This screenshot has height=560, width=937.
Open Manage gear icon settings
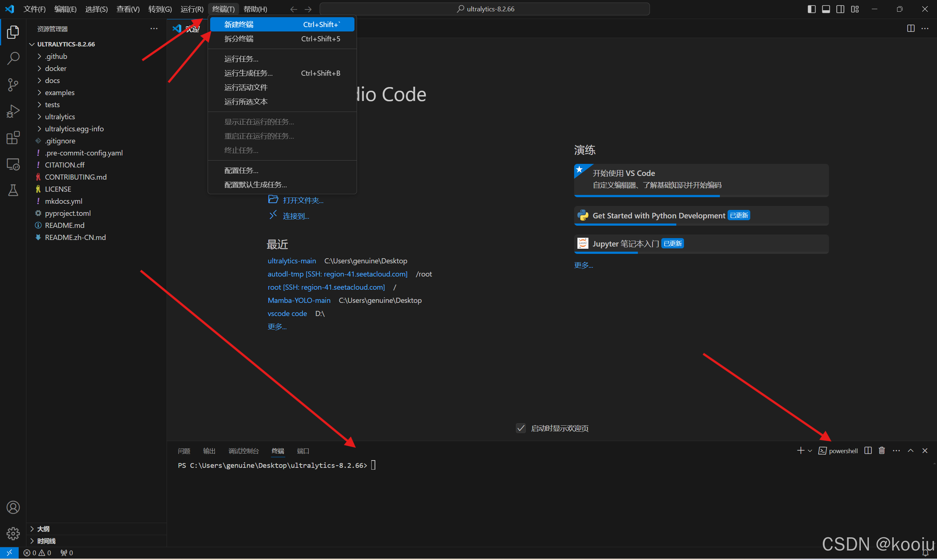point(13,534)
